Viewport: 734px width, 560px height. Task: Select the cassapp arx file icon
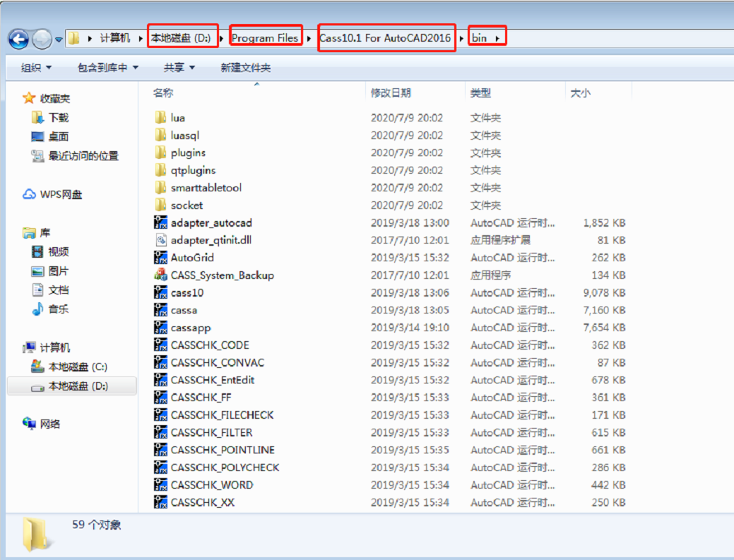pyautogui.click(x=160, y=327)
